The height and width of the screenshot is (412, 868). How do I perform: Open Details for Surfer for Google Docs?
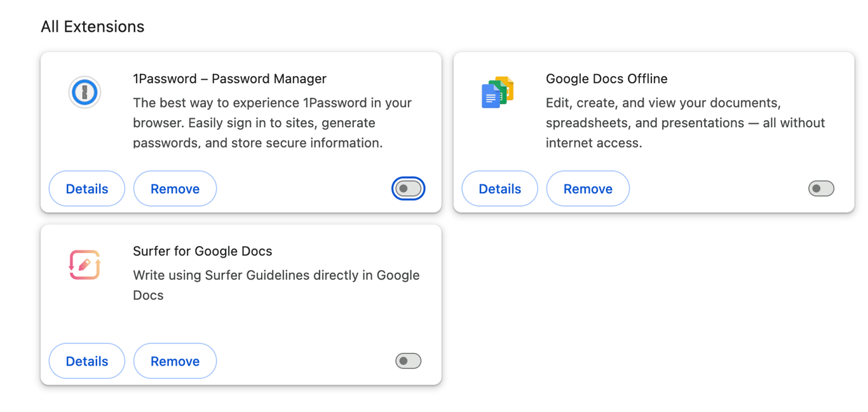pos(86,360)
